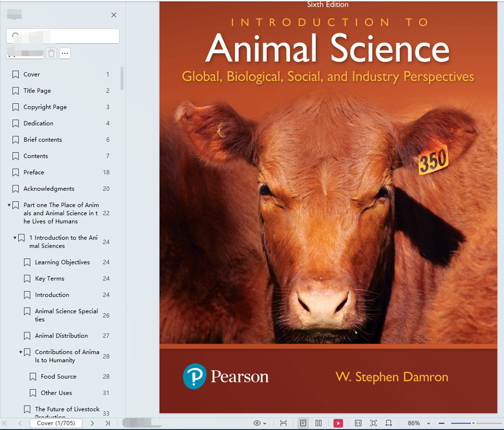Image resolution: width=504 pixels, height=430 pixels.
Task: Open Learning Objectives bookmark
Action: (62, 262)
